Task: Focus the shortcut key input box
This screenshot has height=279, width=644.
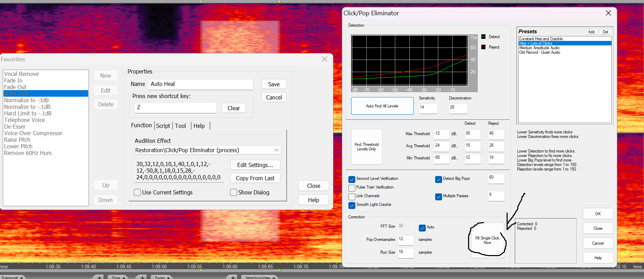Action: 175,107
